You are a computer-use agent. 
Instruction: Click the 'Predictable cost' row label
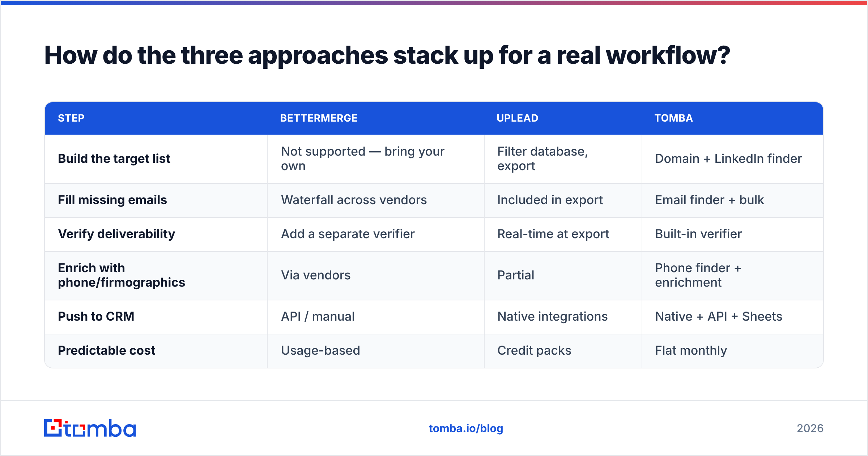[106, 350]
